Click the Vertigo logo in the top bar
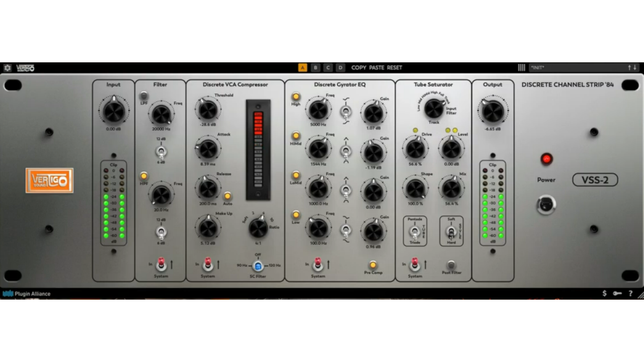The height and width of the screenshot is (362, 644). click(25, 67)
